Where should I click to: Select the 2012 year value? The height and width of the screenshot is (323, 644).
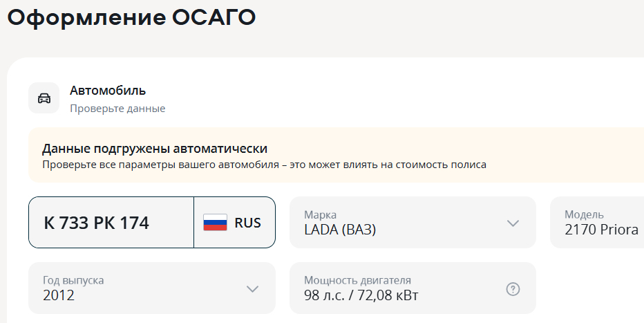pos(59,296)
